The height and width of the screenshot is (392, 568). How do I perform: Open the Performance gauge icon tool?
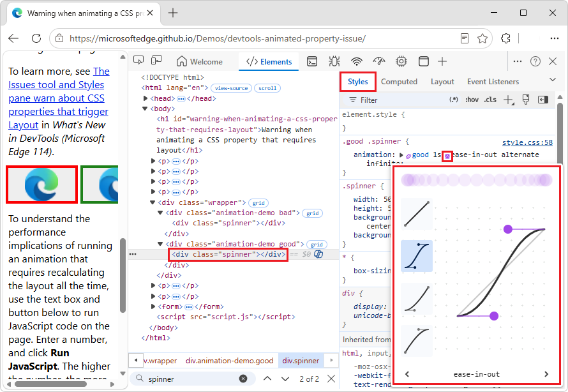click(379, 61)
